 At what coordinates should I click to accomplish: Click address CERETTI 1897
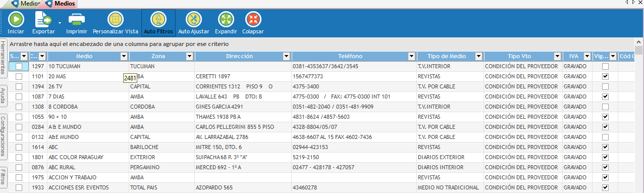tap(213, 76)
